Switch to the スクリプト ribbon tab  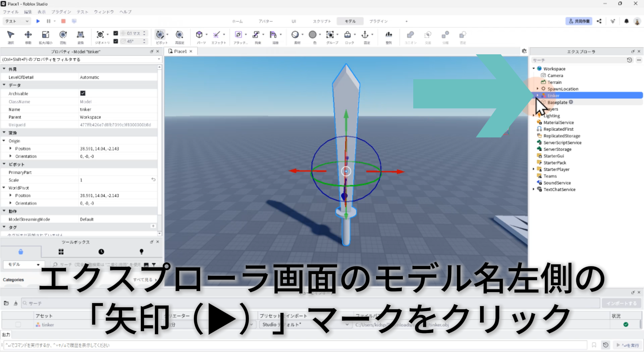click(322, 21)
